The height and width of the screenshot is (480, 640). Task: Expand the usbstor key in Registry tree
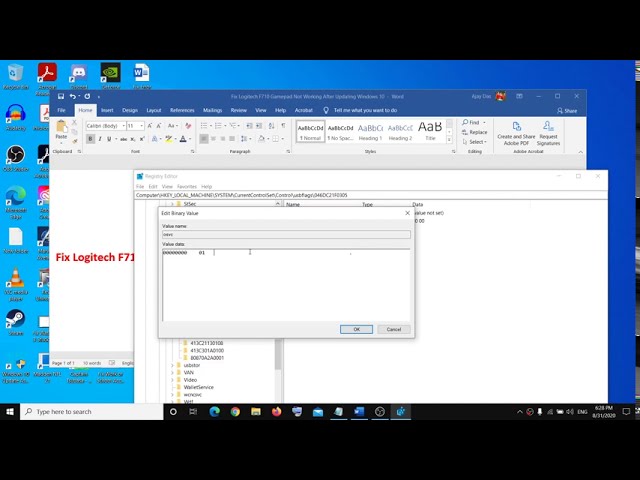click(x=173, y=365)
